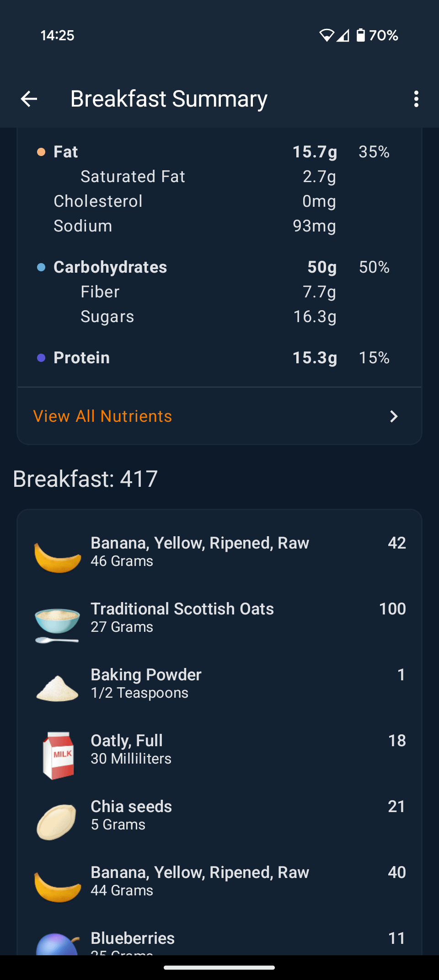Open View All Nutrients link
Screen dimensions: 439x980
point(102,416)
